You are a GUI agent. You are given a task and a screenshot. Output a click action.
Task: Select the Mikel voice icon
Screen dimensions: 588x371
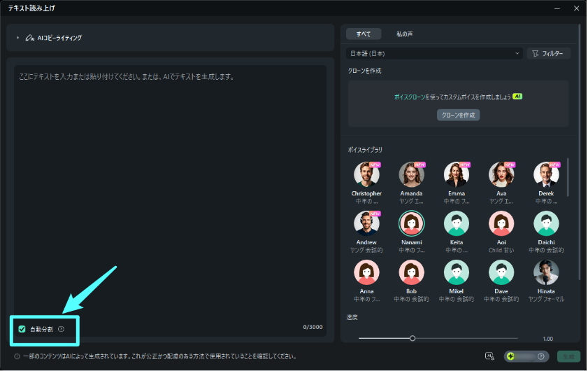457,272
